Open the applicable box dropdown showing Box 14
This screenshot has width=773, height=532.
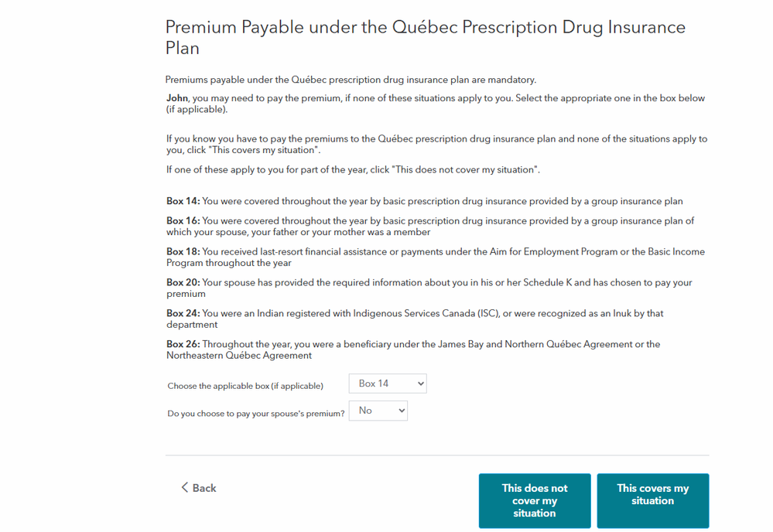click(x=388, y=384)
